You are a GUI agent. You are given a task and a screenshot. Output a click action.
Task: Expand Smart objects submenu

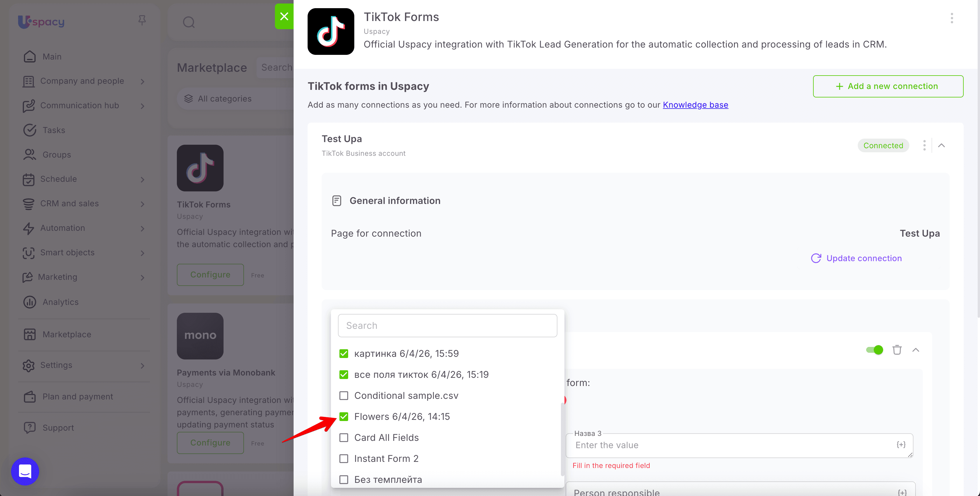(143, 253)
